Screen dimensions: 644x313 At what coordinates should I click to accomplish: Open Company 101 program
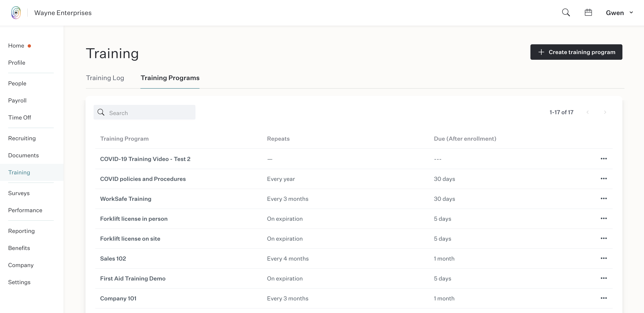click(118, 299)
